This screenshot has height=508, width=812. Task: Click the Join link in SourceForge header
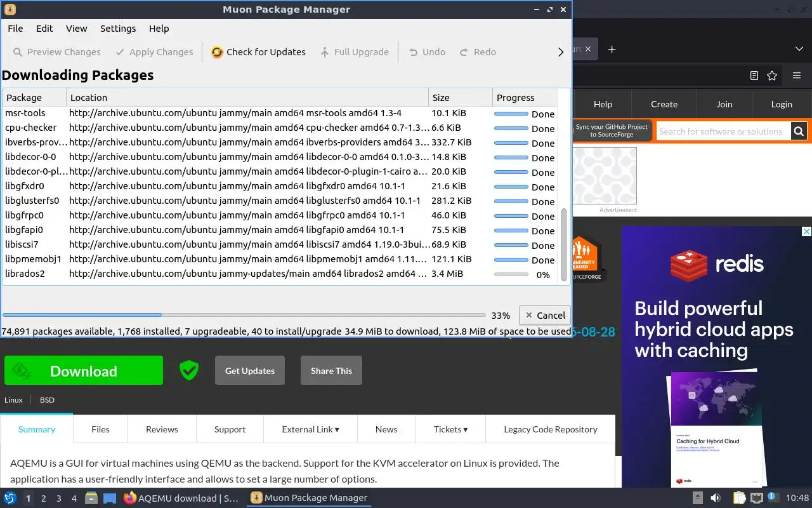(724, 104)
